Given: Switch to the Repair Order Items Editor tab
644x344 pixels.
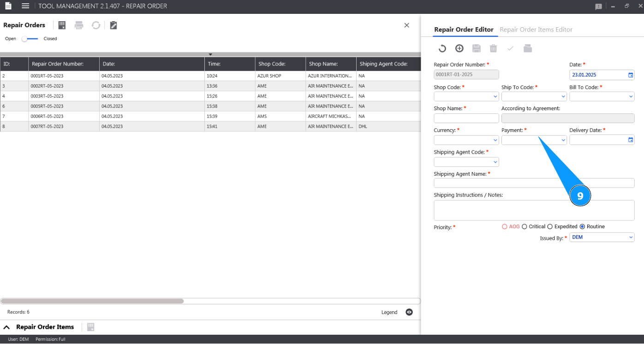Looking at the screenshot, I should [x=536, y=30].
